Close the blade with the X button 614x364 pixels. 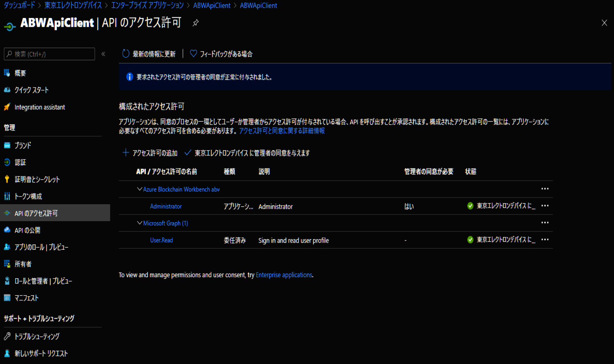[x=604, y=23]
